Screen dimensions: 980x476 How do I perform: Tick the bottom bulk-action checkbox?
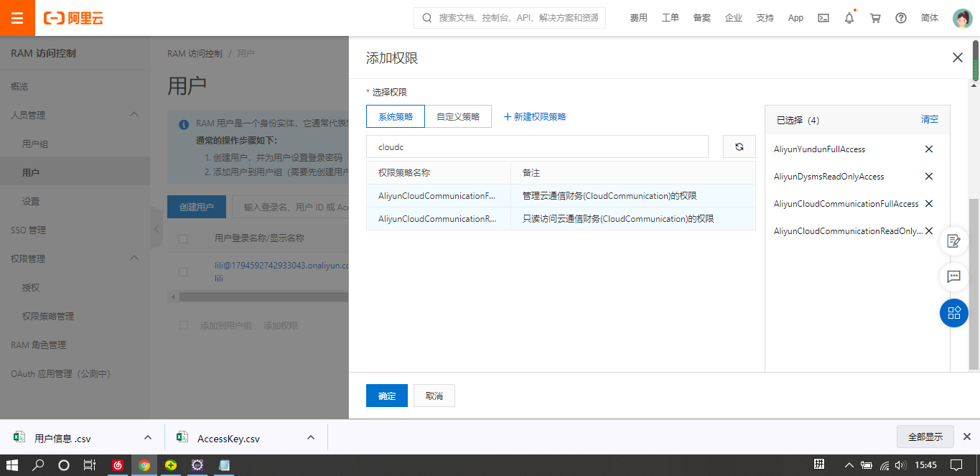[x=183, y=325]
